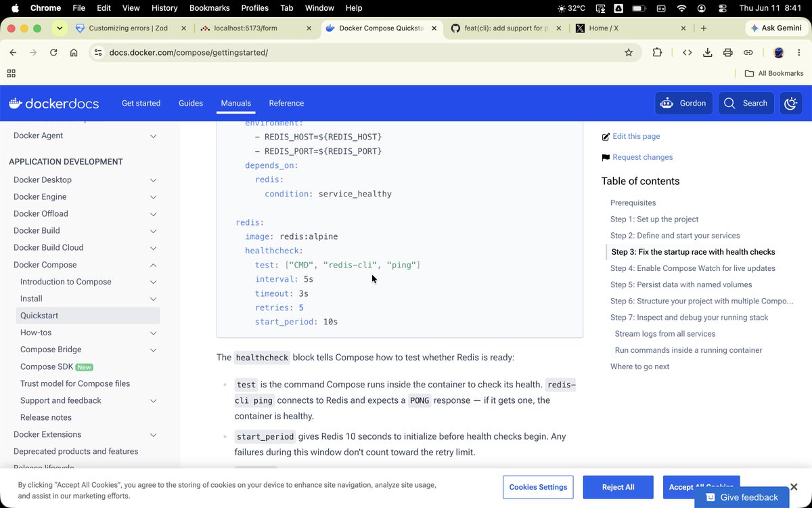Jump to Step 4 Compose Watch section
The height and width of the screenshot is (508, 812).
(x=693, y=268)
